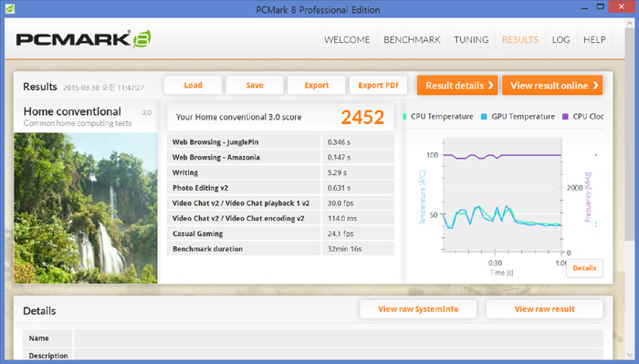Open the Log tab
Image resolution: width=639 pixels, height=364 pixels.
(560, 39)
